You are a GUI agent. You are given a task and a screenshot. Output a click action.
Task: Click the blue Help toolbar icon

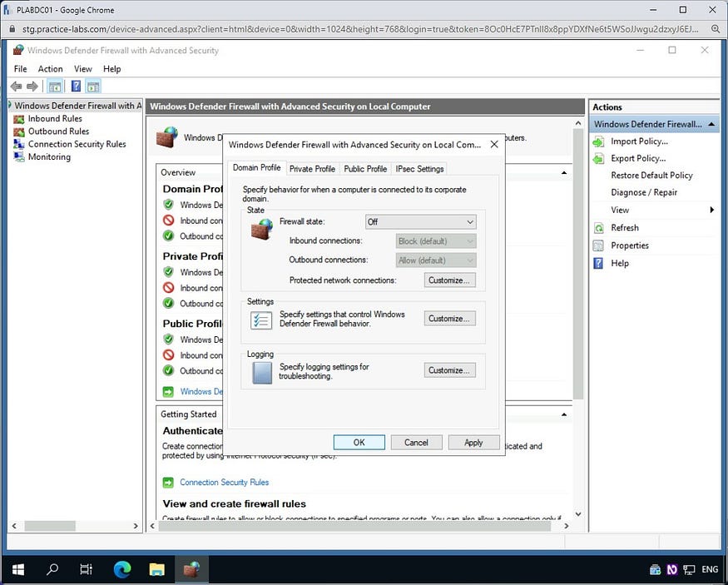(x=77, y=87)
